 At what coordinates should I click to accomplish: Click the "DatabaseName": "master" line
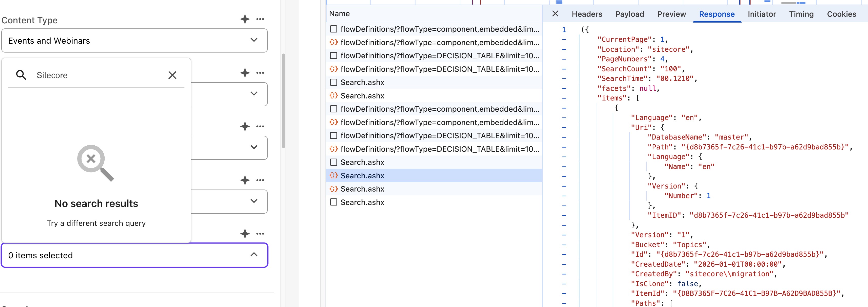point(700,137)
